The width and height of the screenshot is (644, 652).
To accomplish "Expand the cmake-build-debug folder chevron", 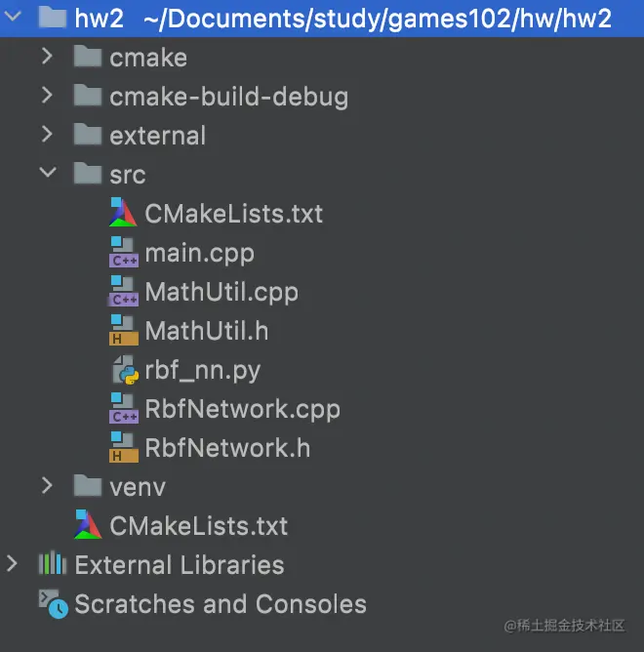I will (48, 95).
